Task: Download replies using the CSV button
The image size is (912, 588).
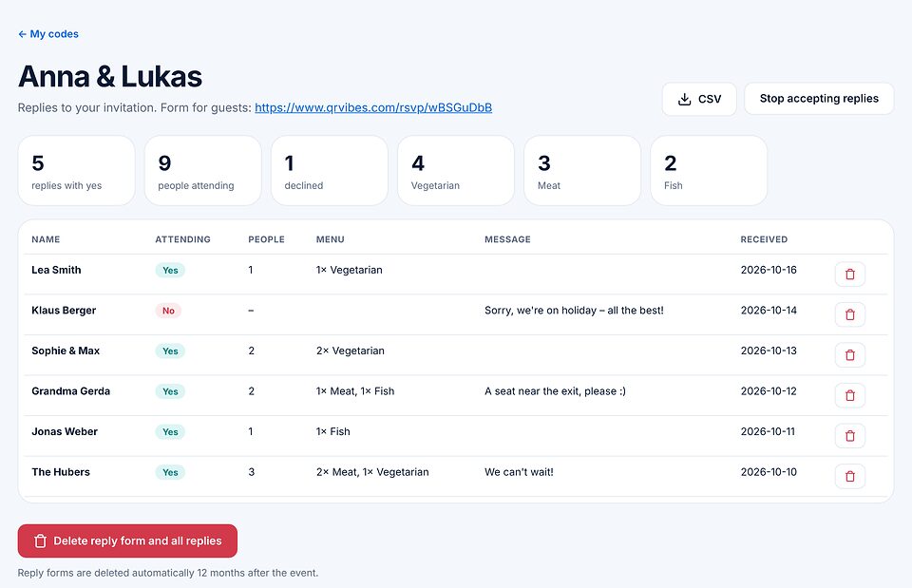Action: click(x=699, y=99)
